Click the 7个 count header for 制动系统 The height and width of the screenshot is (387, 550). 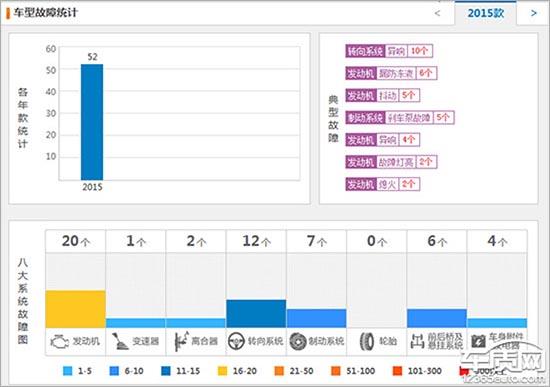tap(316, 241)
